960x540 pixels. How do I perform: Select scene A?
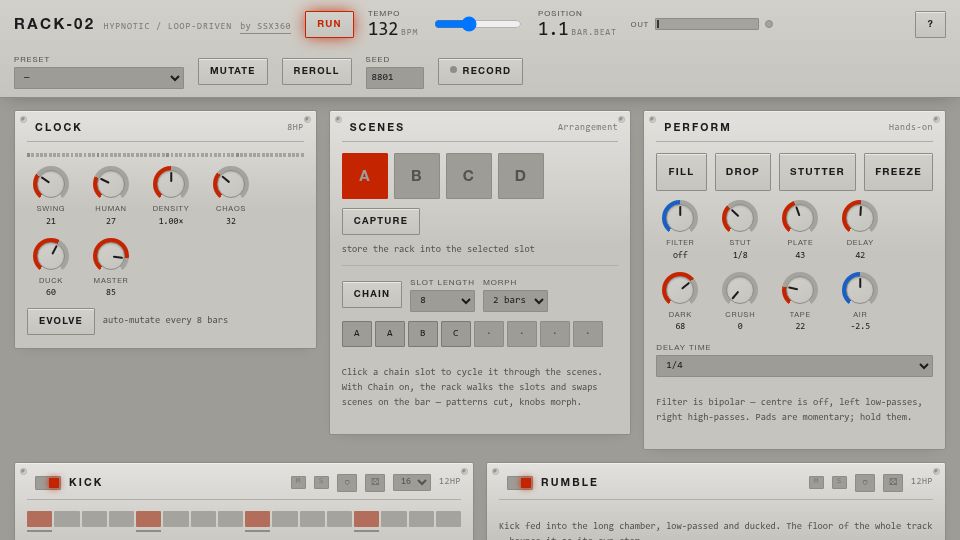[x=365, y=176]
